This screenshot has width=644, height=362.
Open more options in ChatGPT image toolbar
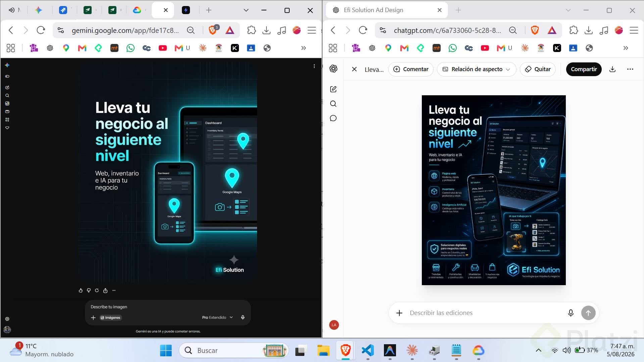pos(630,69)
